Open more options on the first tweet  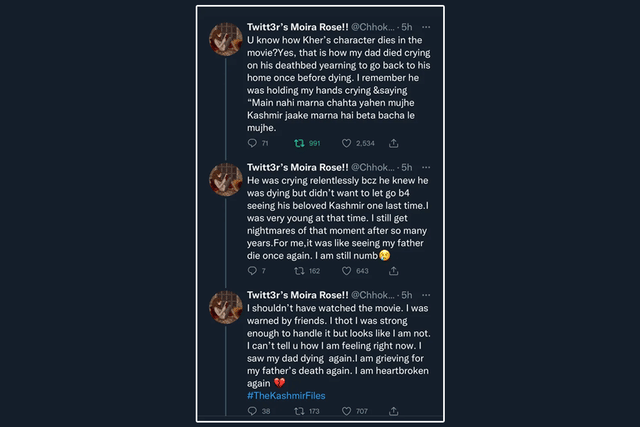(x=426, y=26)
